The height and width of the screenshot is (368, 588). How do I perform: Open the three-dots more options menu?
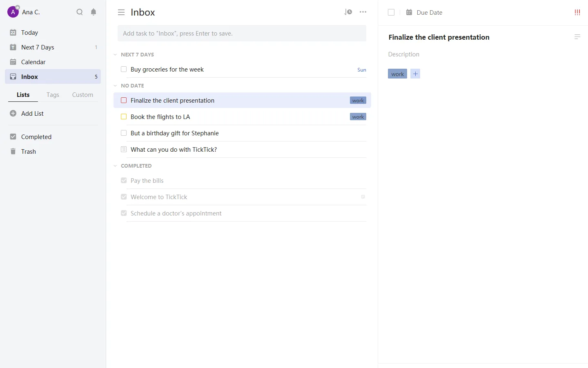(363, 12)
